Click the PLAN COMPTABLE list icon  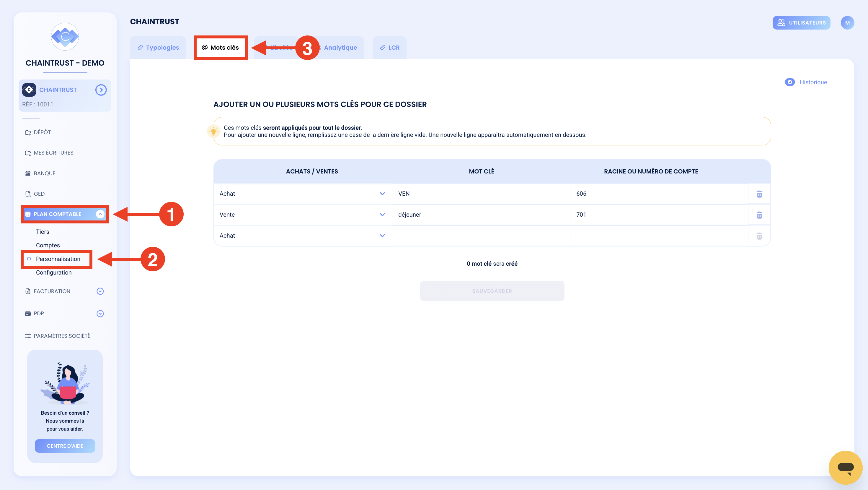[28, 214]
